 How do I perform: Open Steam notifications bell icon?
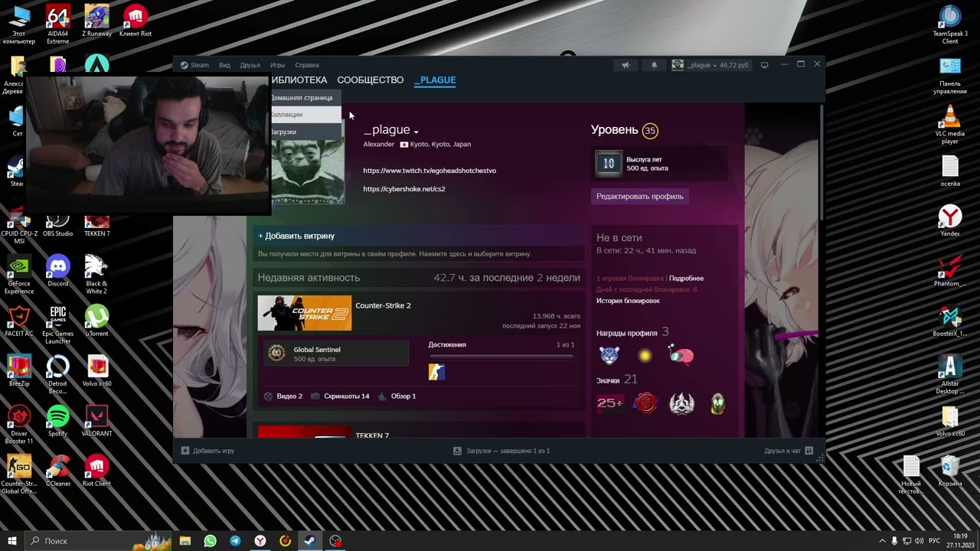(x=654, y=65)
